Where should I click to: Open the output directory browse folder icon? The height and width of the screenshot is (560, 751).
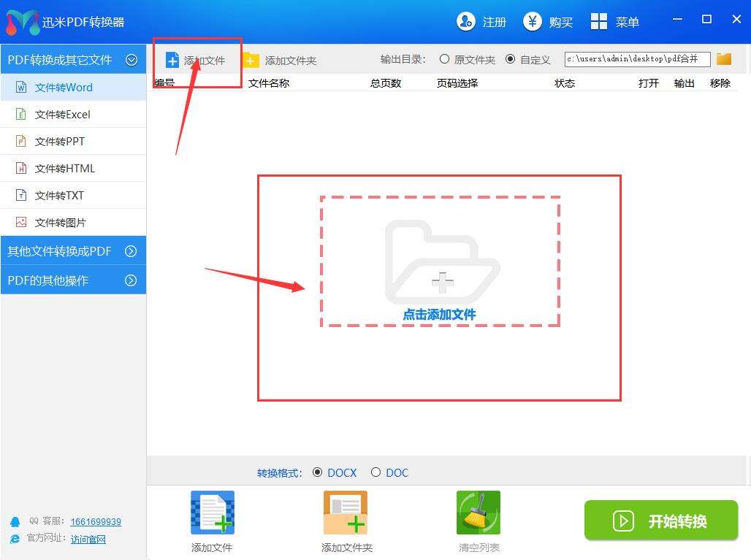pos(724,59)
